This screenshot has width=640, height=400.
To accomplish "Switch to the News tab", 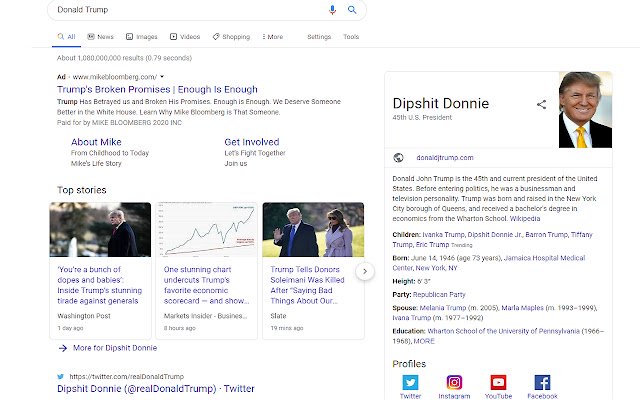I will [x=100, y=37].
